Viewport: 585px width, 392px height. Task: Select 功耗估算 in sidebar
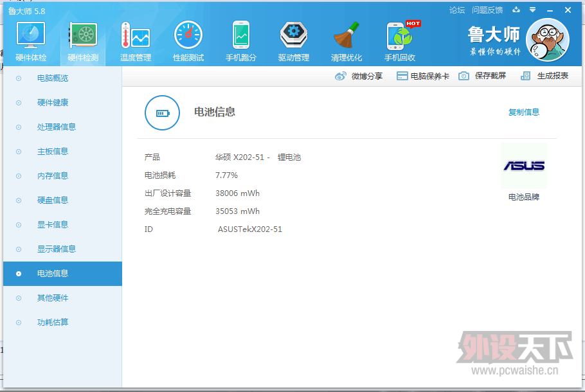63,323
